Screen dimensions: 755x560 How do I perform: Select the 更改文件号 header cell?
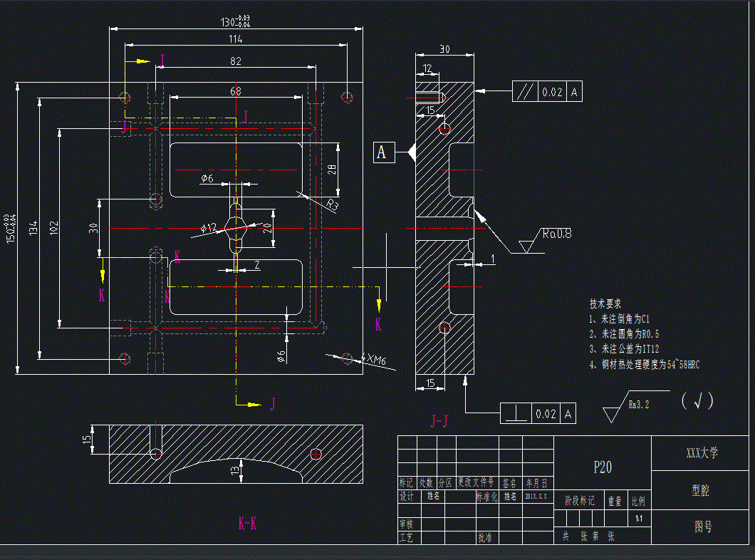coord(476,482)
